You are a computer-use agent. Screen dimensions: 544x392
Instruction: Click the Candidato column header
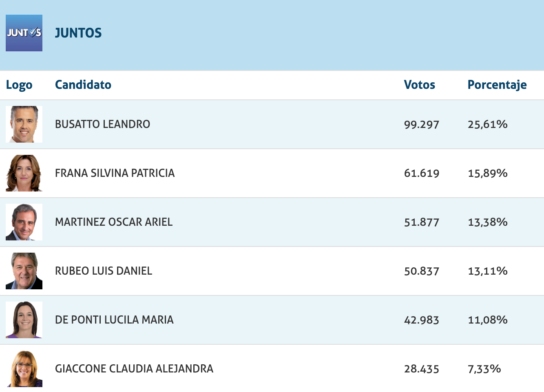click(83, 85)
